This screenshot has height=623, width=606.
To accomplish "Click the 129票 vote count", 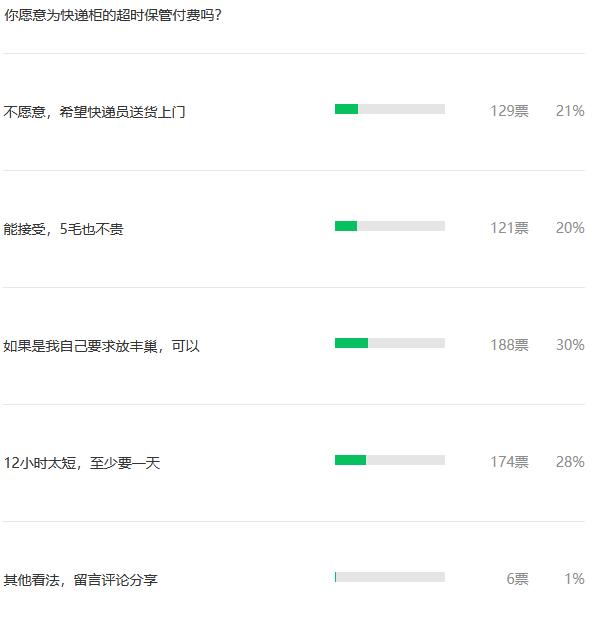I will 509,111.
